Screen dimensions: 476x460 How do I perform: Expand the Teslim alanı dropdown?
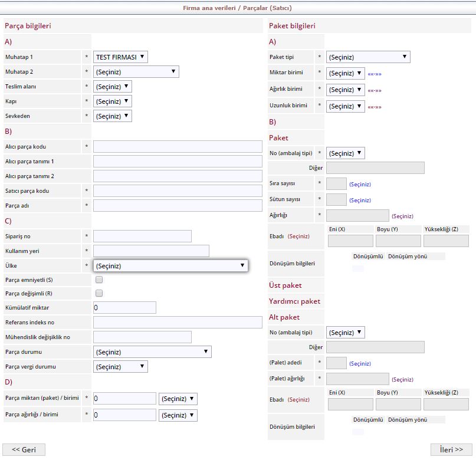pyautogui.click(x=113, y=87)
